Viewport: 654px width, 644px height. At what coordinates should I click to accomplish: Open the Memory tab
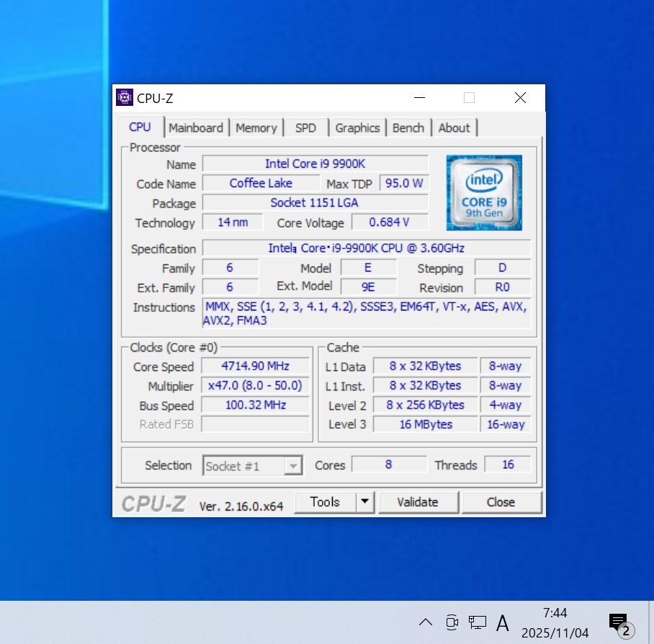(256, 128)
